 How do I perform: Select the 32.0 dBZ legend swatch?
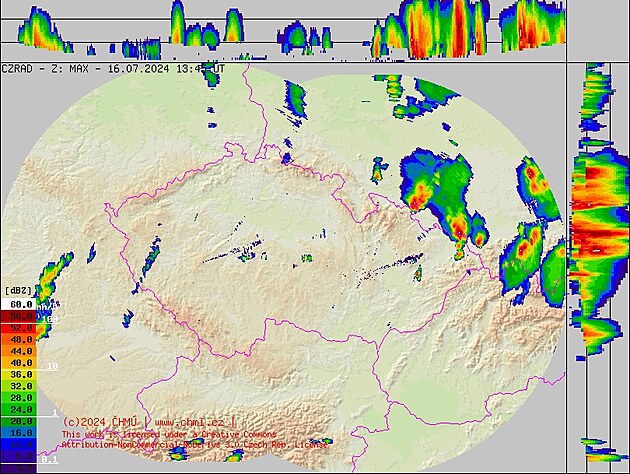click(21, 386)
